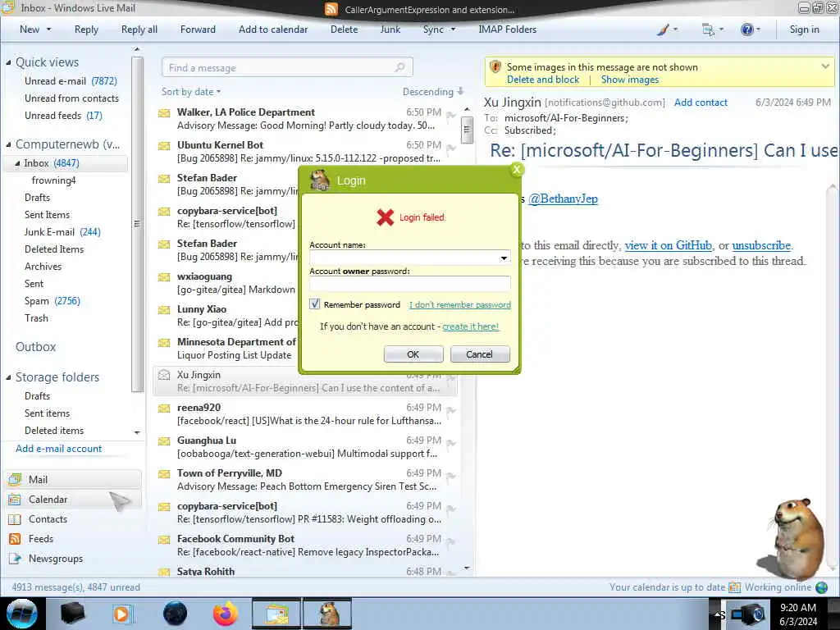The width and height of the screenshot is (840, 630).
Task: Click Add to calendar in toolbar
Action: coord(273,30)
